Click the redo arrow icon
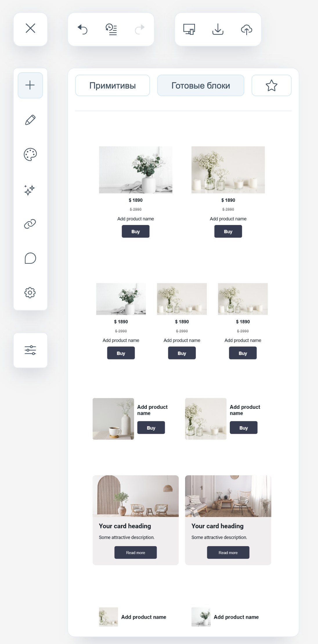Viewport: 318px width, 644px height. (x=140, y=29)
